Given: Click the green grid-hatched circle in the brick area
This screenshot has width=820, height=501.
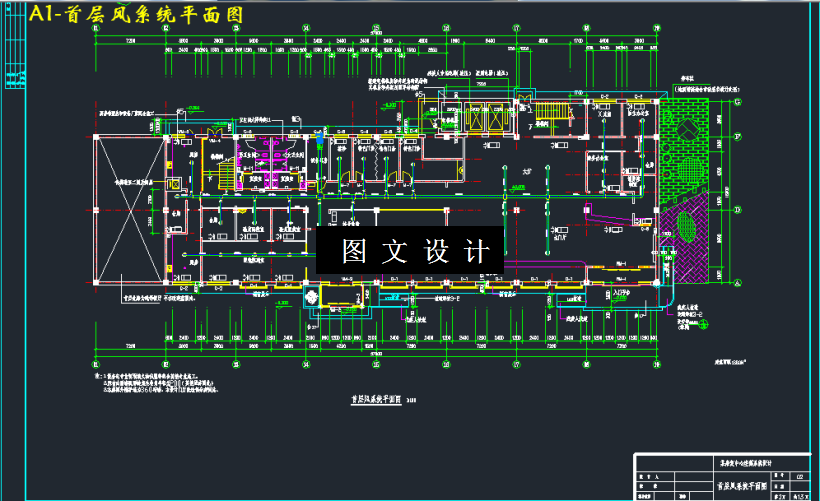Looking at the screenshot, I should pos(690,170).
